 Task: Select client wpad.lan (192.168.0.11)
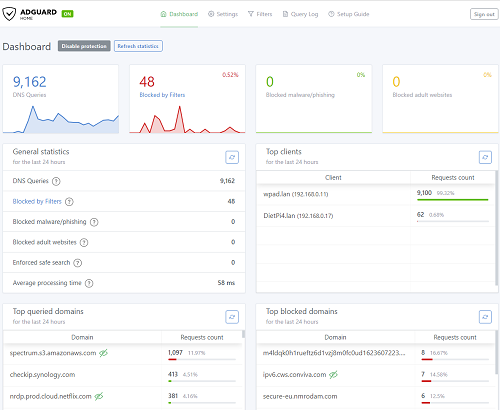click(296, 194)
